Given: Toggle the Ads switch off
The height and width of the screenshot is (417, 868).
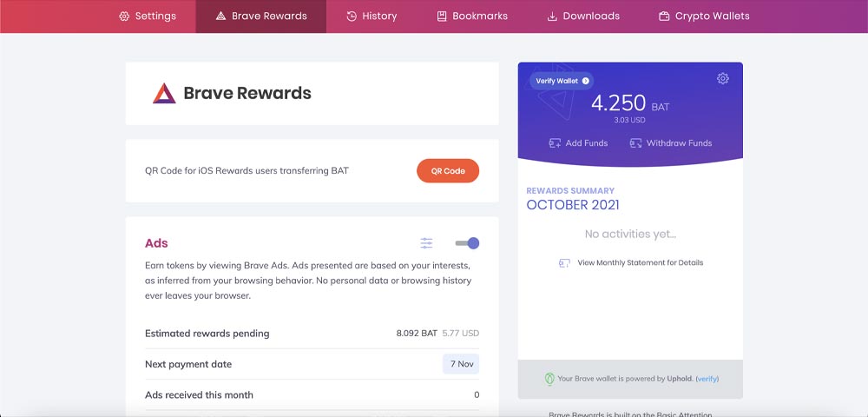Looking at the screenshot, I should click(x=467, y=243).
